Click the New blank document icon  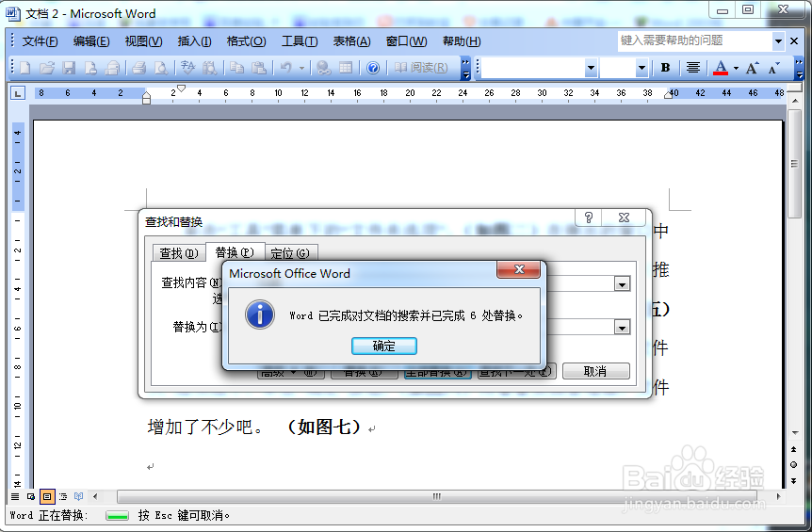pos(24,68)
